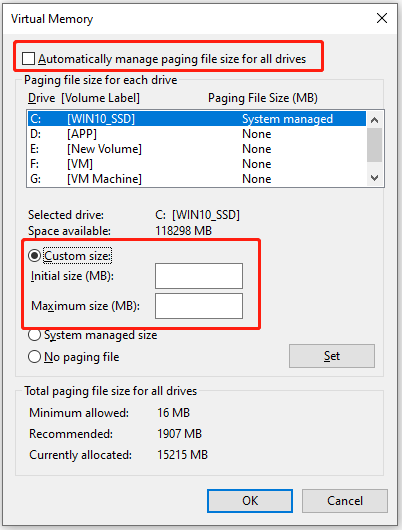
Task: Select drive D: APP in list
Action: click(197, 134)
